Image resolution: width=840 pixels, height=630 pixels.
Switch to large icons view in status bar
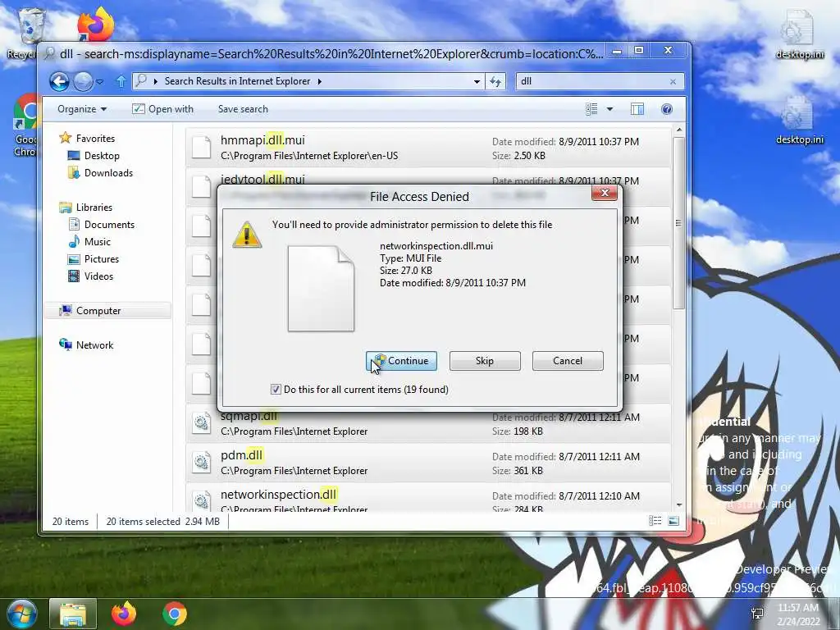tap(673, 521)
